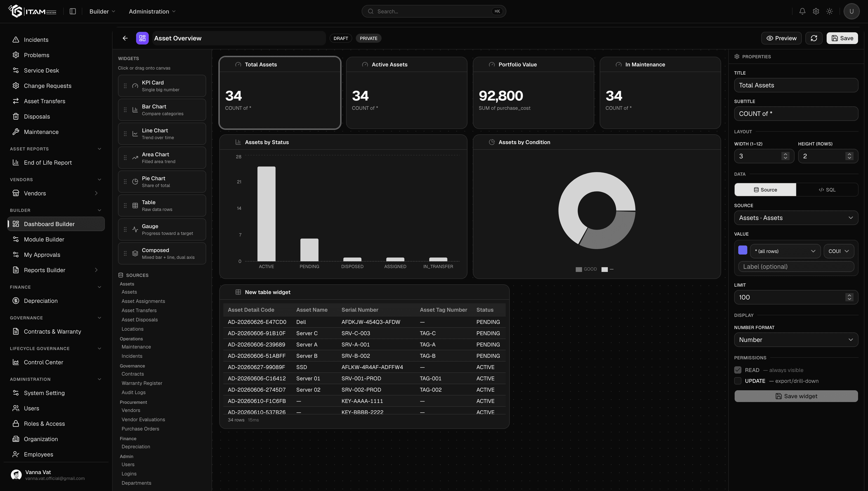Add a Line Chart widget

pyautogui.click(x=162, y=134)
